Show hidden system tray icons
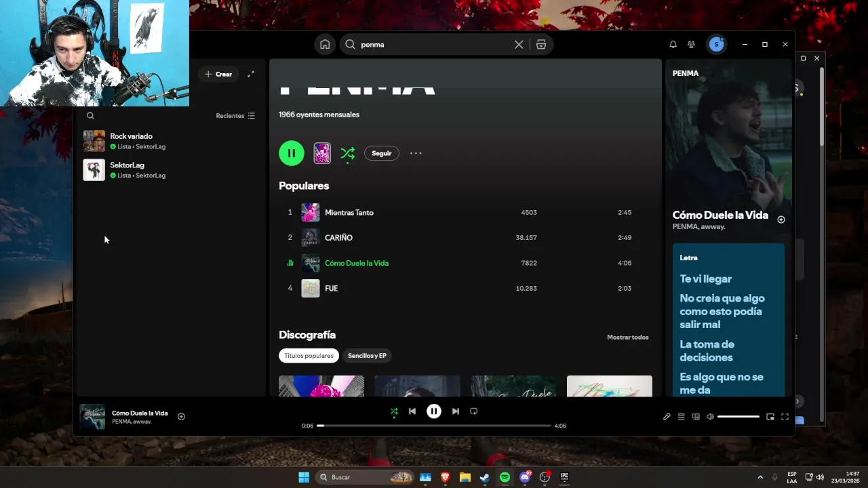Screen dimensions: 868x488 [760, 477]
